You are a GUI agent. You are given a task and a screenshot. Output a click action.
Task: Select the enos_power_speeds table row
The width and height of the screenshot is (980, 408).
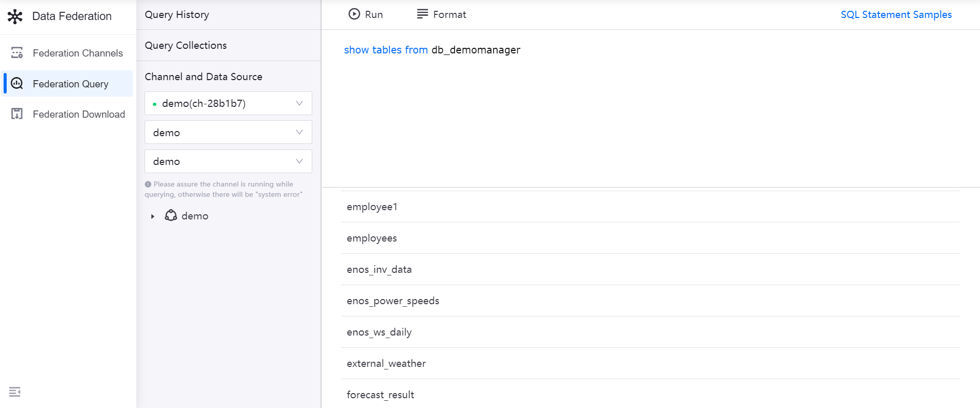393,301
